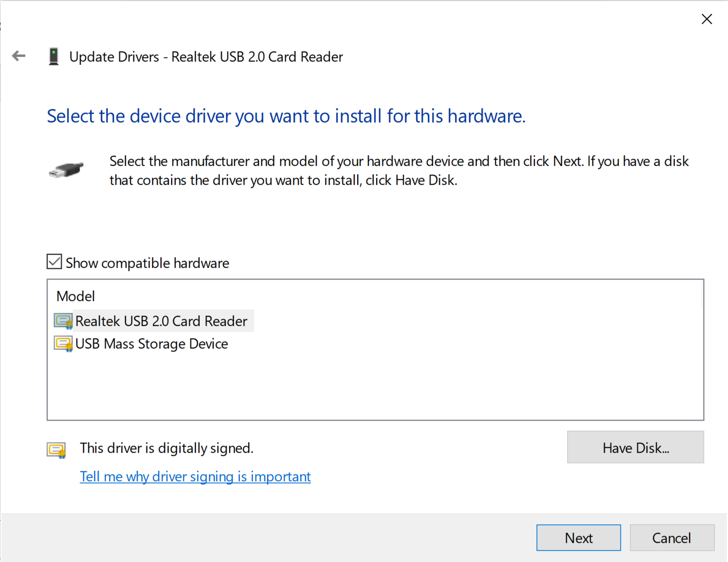Select USB Mass Storage Device from the list
The width and height of the screenshot is (728, 562).
pyautogui.click(x=151, y=343)
